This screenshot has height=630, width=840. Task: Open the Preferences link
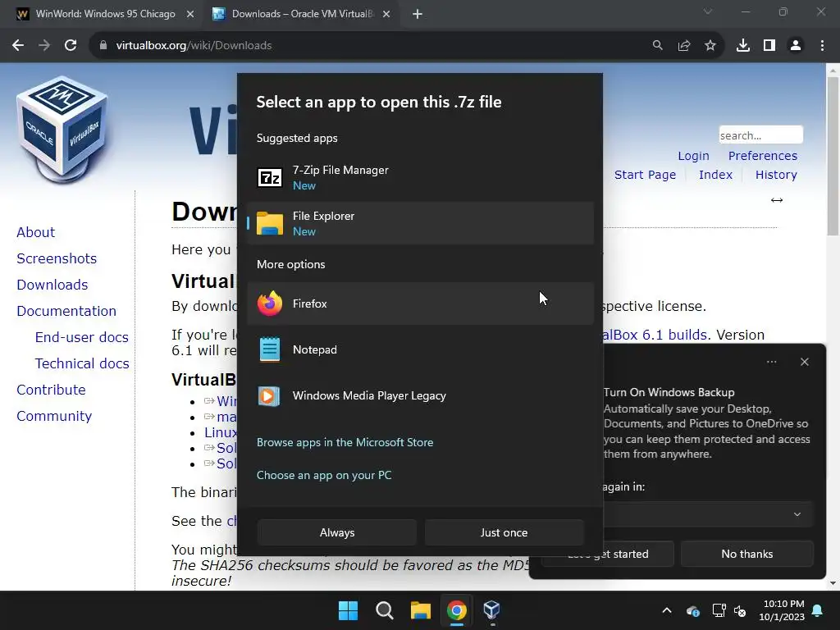point(763,156)
